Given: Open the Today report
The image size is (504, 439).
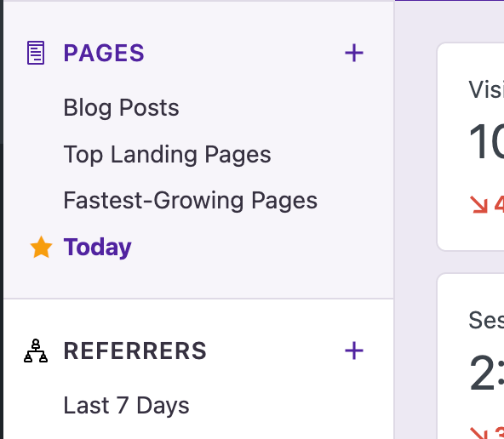Looking at the screenshot, I should click(97, 247).
